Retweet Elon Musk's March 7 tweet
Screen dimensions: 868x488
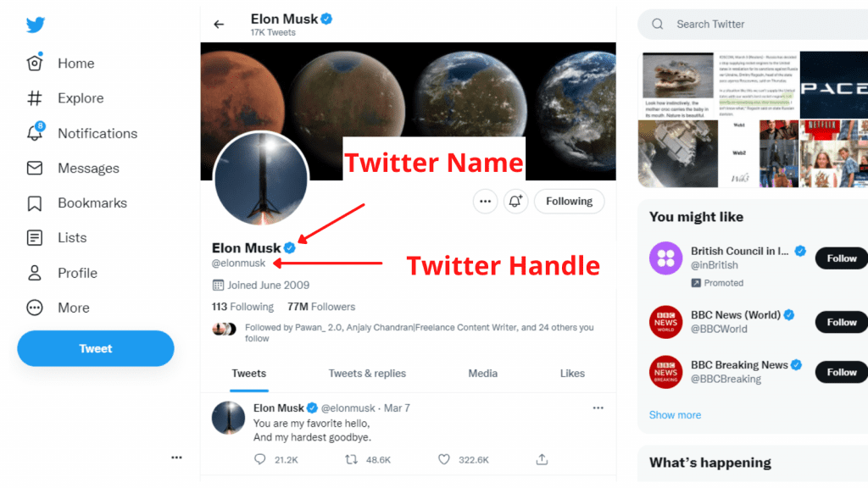click(x=350, y=458)
